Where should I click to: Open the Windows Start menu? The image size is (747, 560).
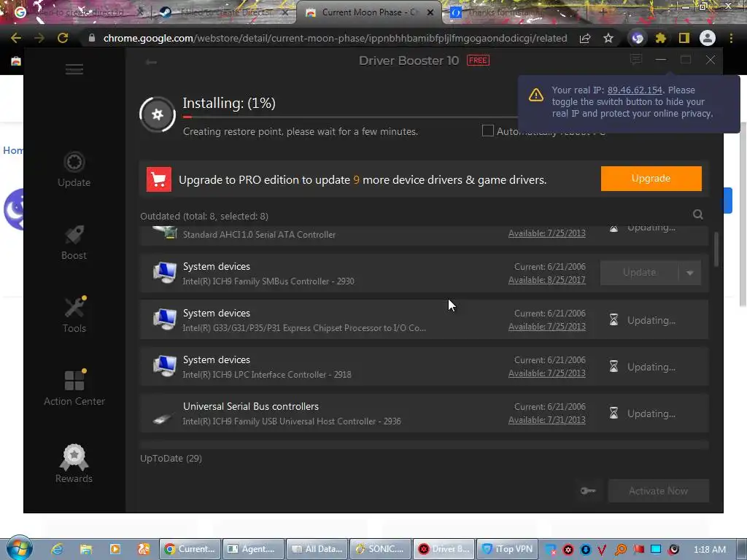(19, 548)
